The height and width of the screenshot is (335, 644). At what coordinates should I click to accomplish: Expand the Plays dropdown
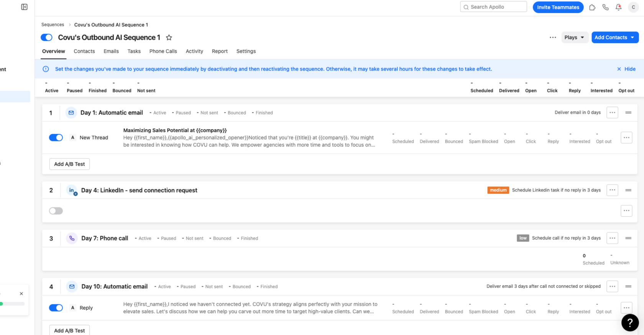click(x=575, y=38)
